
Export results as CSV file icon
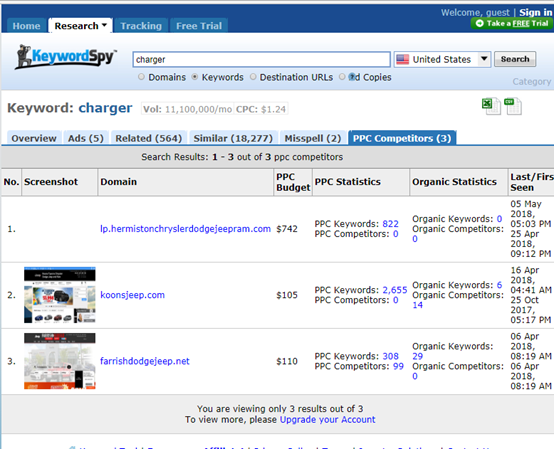pos(512,106)
